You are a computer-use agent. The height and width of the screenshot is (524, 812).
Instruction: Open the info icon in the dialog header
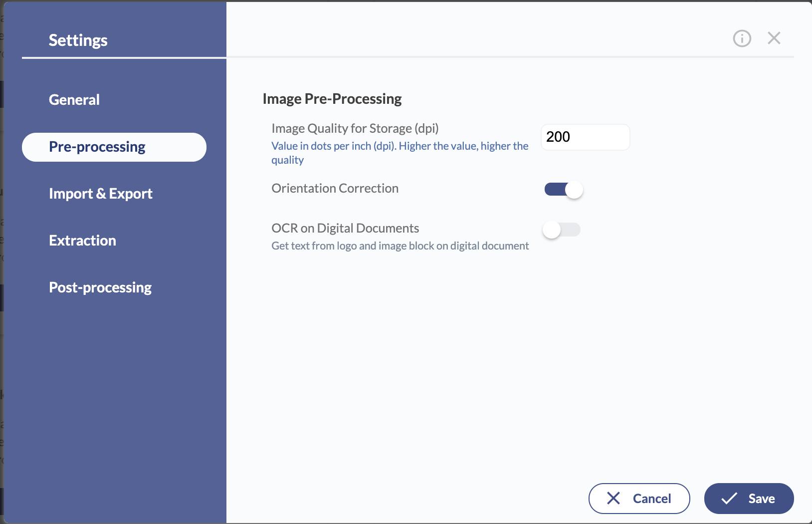point(742,38)
